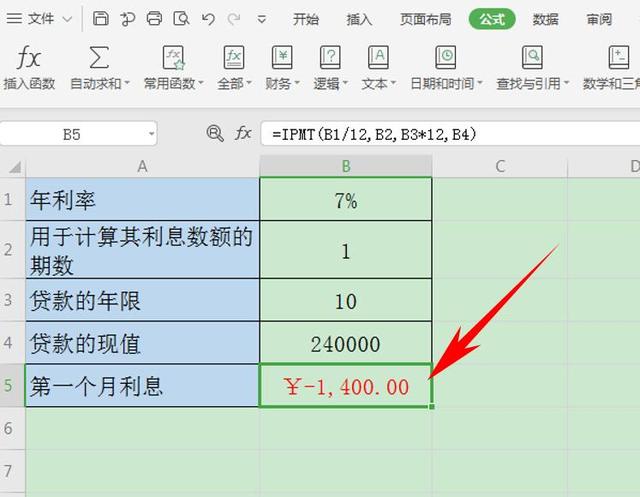Switch to the 审阅 tab
This screenshot has height=497, width=640.
599,19
